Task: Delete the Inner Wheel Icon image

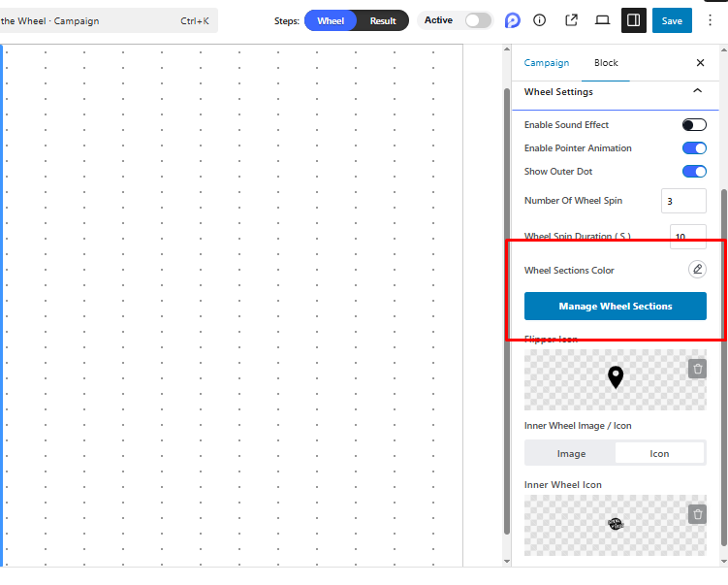Action: coord(697,514)
